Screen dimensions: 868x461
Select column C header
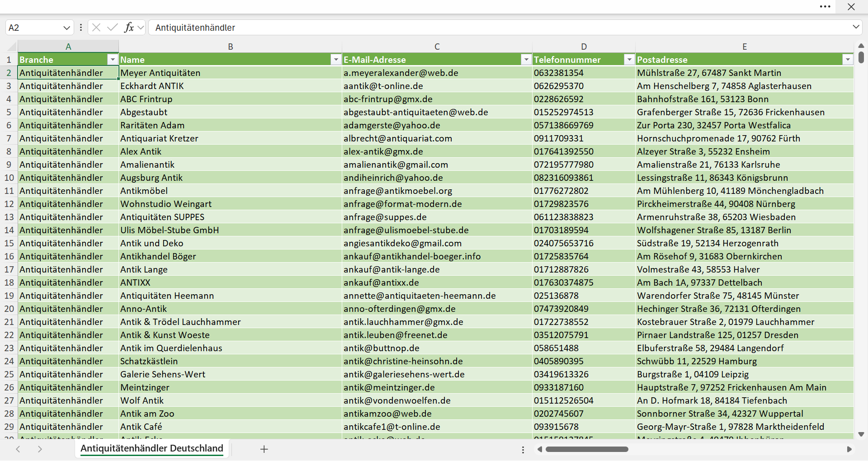(x=437, y=46)
